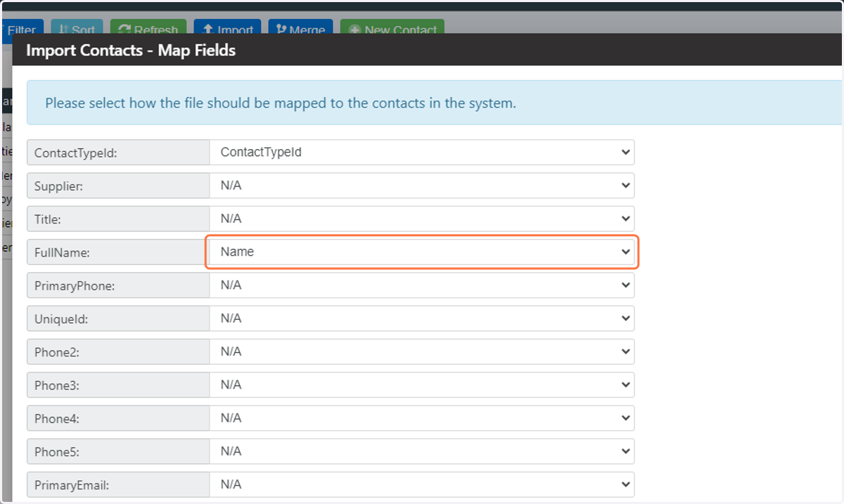Open the Supplier mapping dropdown
This screenshot has height=504, width=844.
(422, 186)
